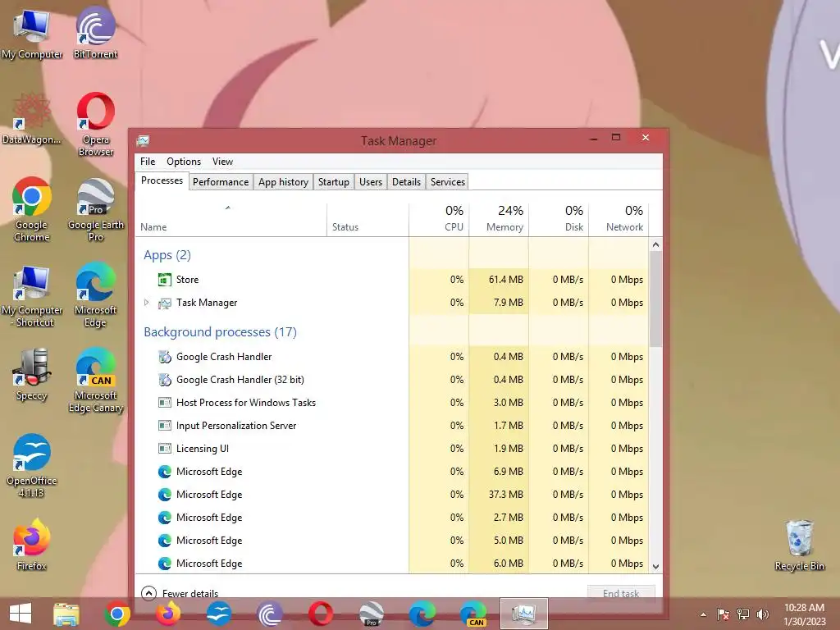This screenshot has width=840, height=630.
Task: Open File Explorer from taskbar
Action: click(x=66, y=614)
